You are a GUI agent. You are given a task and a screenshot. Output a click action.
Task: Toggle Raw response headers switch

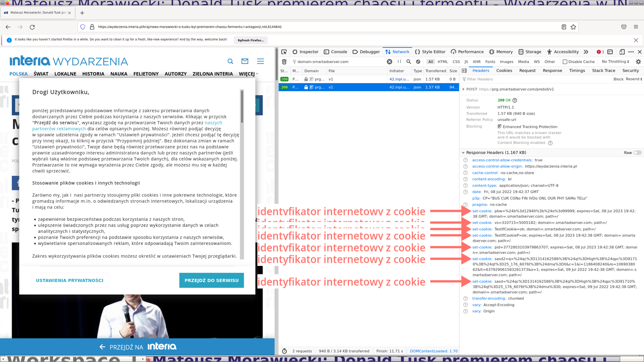637,152
